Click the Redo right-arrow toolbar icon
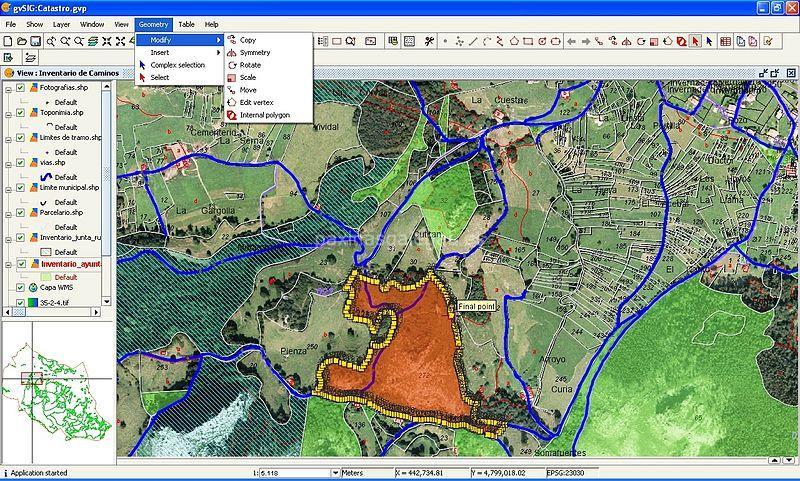Screen dimensions: 800x481 pyautogui.click(x=586, y=41)
